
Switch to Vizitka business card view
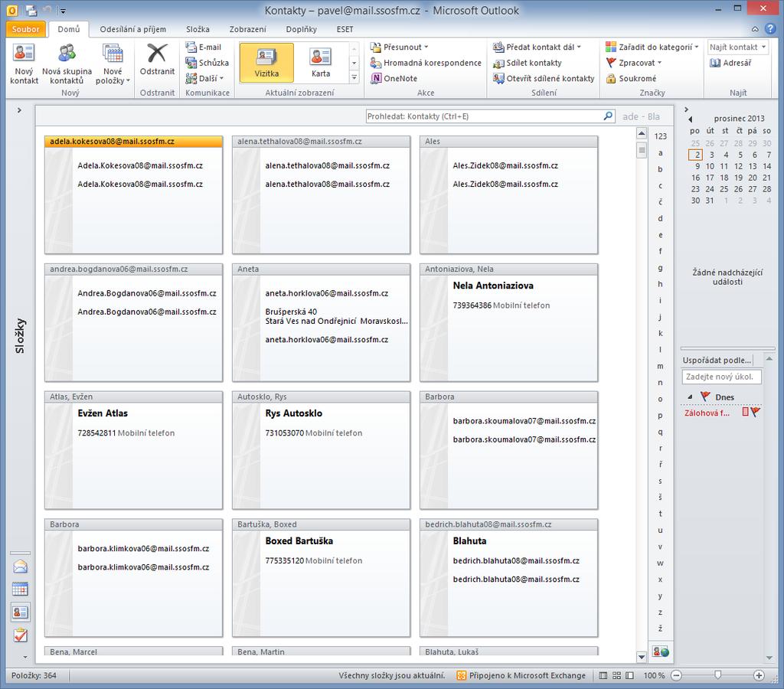[x=266, y=63]
